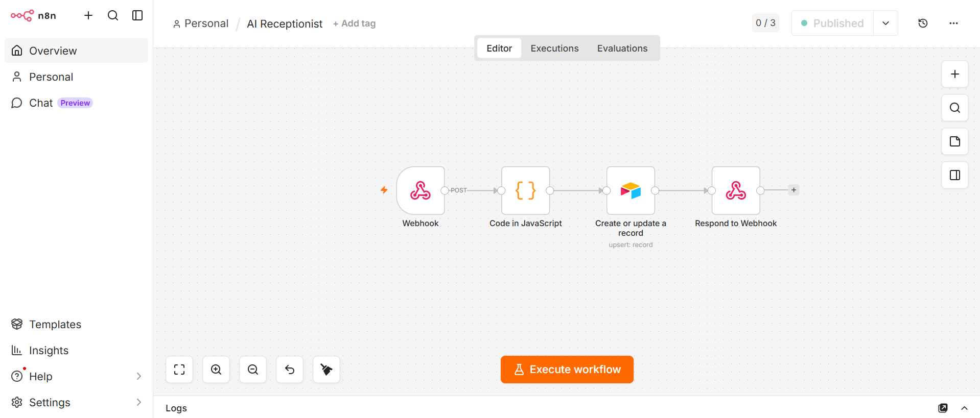980x418 pixels.
Task: Add node after Respond to Webhook
Action: (794, 190)
